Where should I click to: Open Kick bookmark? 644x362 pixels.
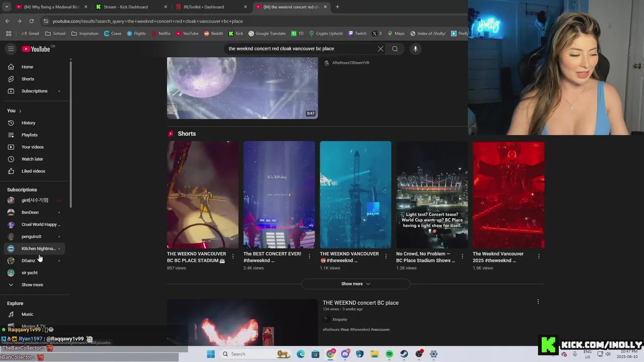point(235,34)
